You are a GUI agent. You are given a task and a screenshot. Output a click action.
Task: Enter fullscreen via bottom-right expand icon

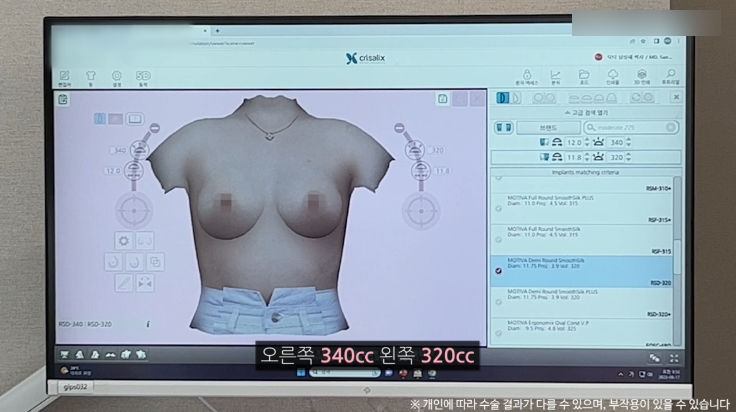pyautogui.click(x=674, y=359)
